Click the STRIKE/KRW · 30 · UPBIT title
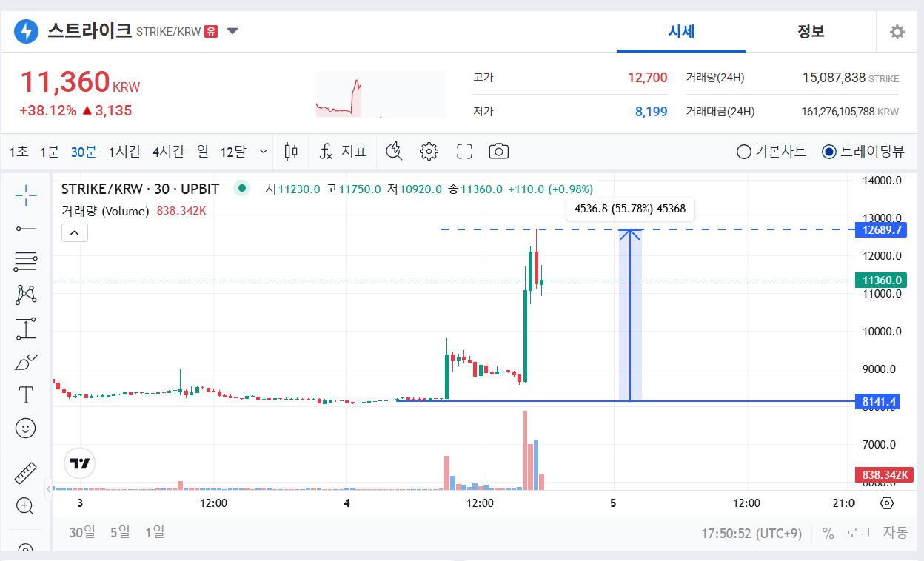924x561 pixels. [x=140, y=189]
